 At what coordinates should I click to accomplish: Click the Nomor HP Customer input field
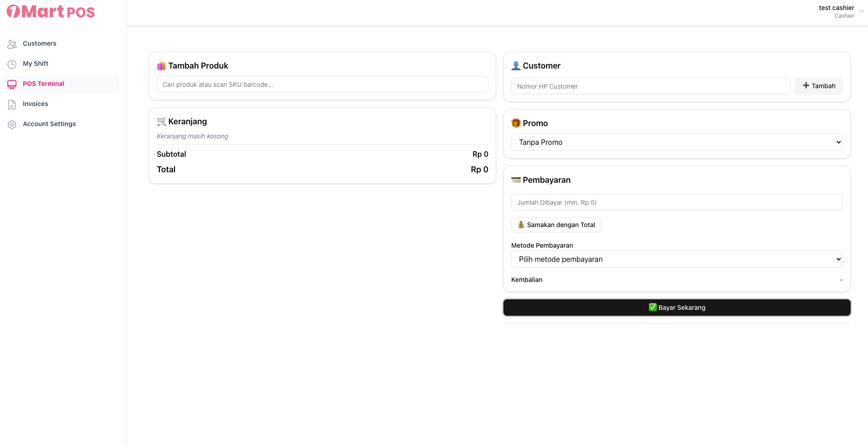click(651, 86)
